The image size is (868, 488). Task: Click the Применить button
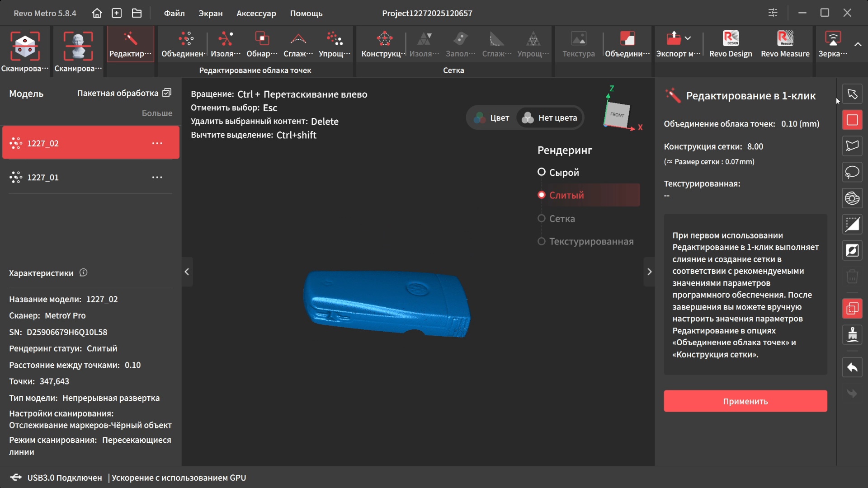point(745,401)
